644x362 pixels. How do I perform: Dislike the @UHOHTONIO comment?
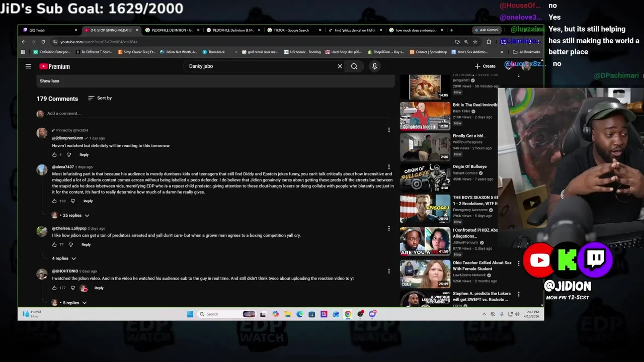[73, 288]
